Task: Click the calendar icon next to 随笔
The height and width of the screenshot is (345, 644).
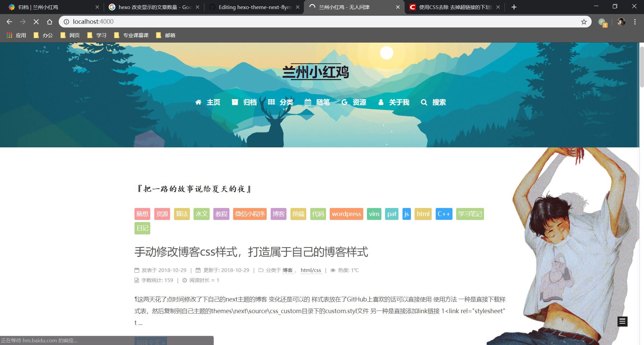Action: (309, 102)
